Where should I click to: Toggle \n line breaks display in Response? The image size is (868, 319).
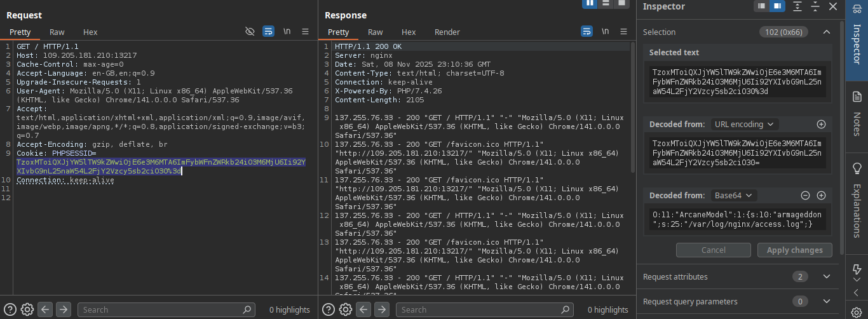coord(606,31)
